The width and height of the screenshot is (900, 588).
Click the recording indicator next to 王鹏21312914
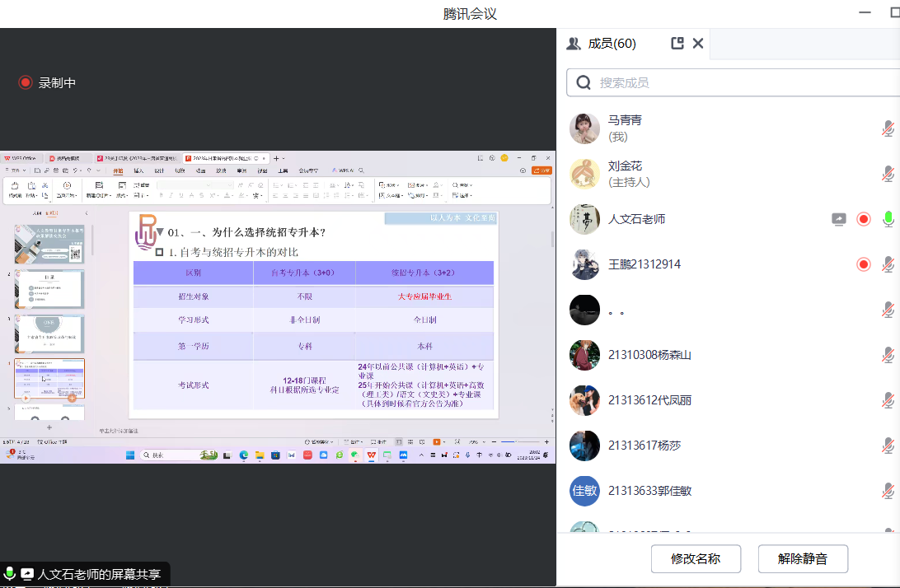[864, 264]
